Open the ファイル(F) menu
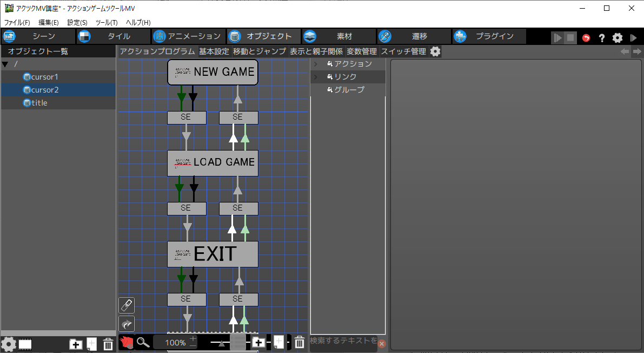The height and width of the screenshot is (353, 644). [17, 23]
